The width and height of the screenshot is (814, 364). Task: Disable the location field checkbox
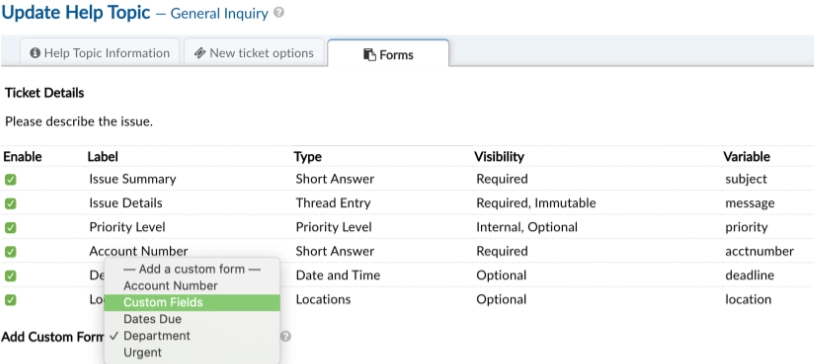(10, 300)
